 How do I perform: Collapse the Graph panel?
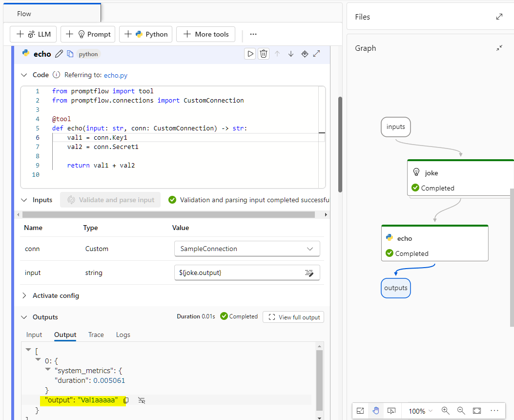[499, 48]
